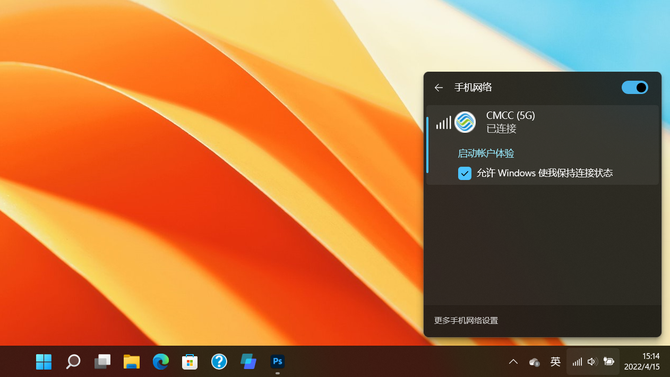Uncheck 允许 Windows 使我保持连接状态 checkbox
This screenshot has height=377, width=670.
click(464, 173)
